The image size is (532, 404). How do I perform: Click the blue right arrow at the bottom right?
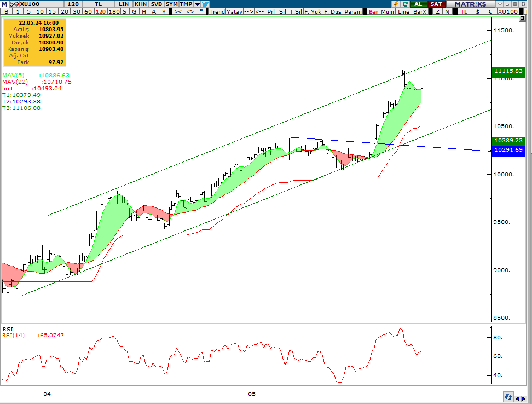[x=524, y=399]
